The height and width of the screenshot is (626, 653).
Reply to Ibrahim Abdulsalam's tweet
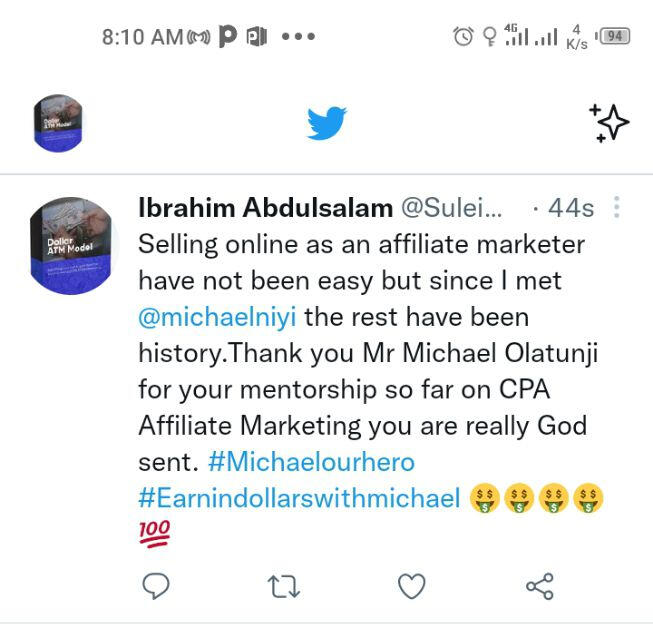155,586
